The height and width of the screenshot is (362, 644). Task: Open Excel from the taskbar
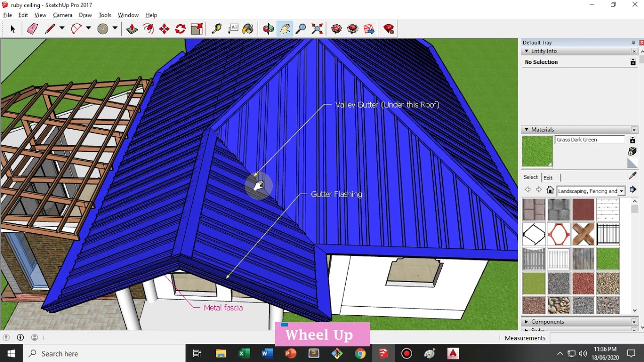244,353
